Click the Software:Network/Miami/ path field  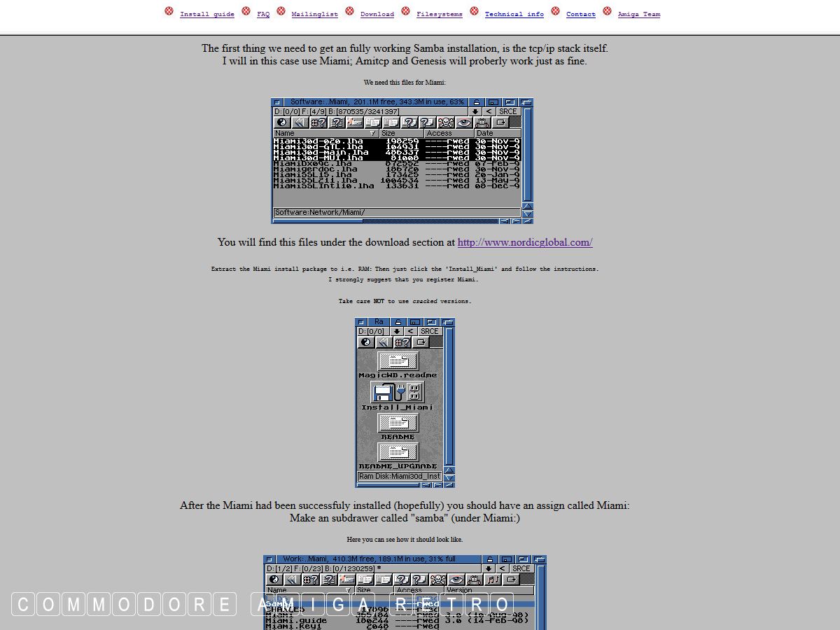coord(396,212)
